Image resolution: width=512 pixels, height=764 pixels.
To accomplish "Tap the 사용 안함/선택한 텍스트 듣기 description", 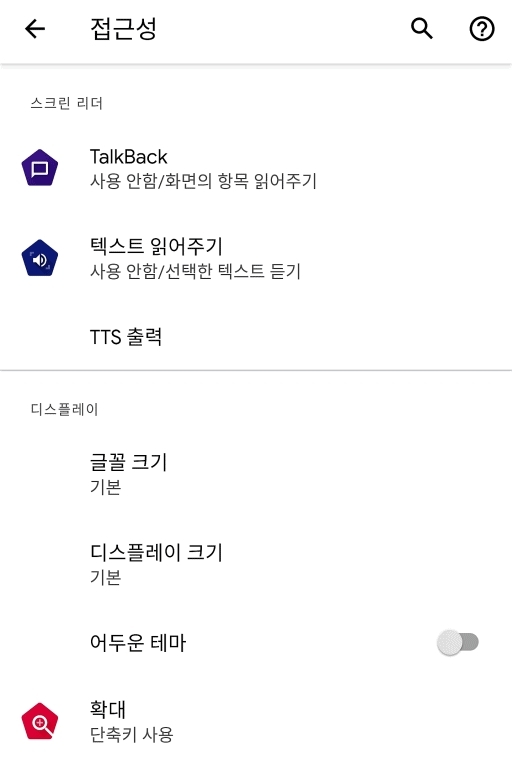I will [195, 271].
